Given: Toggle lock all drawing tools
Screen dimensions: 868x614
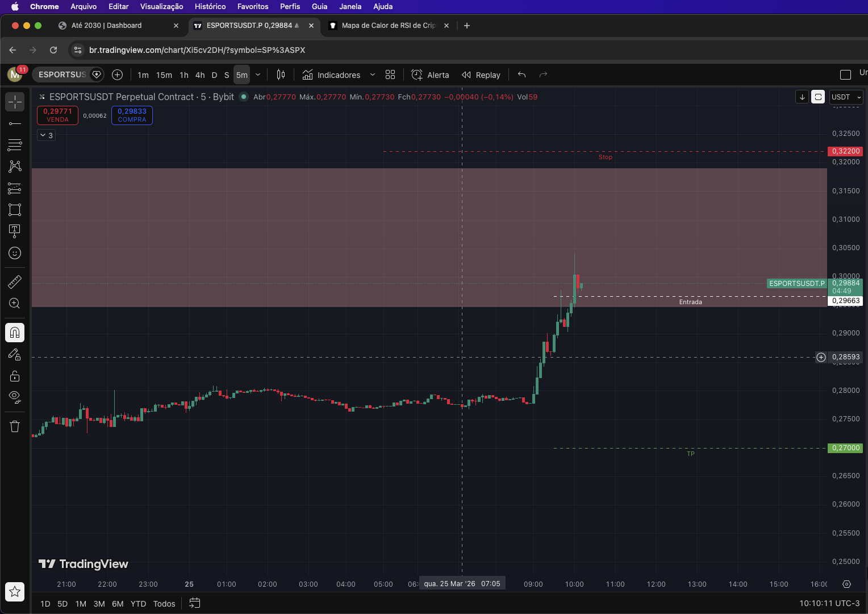Looking at the screenshot, I should tap(15, 376).
